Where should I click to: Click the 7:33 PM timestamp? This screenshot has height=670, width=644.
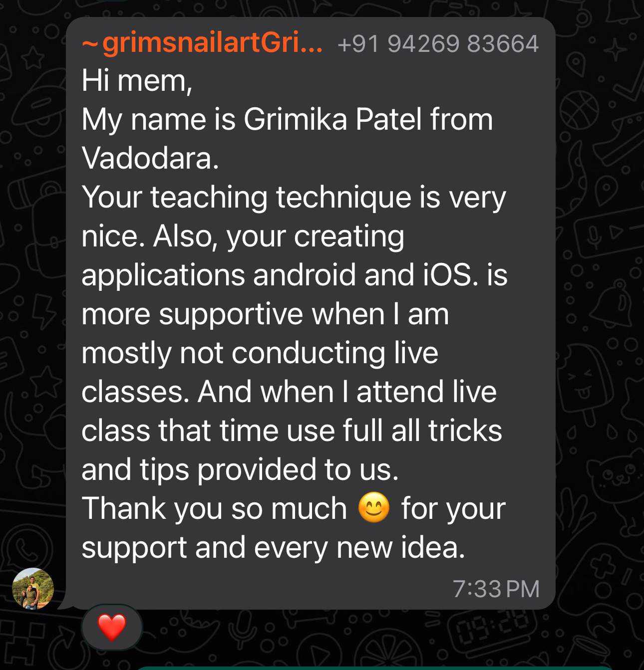[x=496, y=589]
